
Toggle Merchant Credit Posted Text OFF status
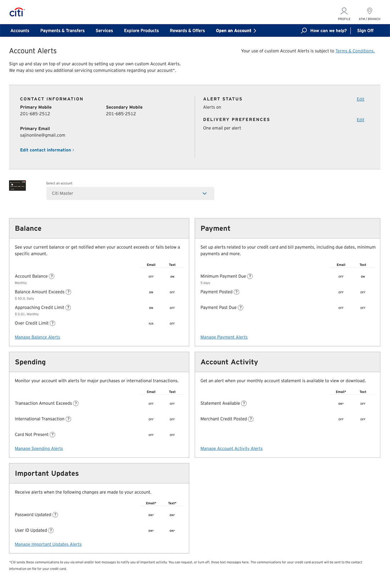[363, 419]
